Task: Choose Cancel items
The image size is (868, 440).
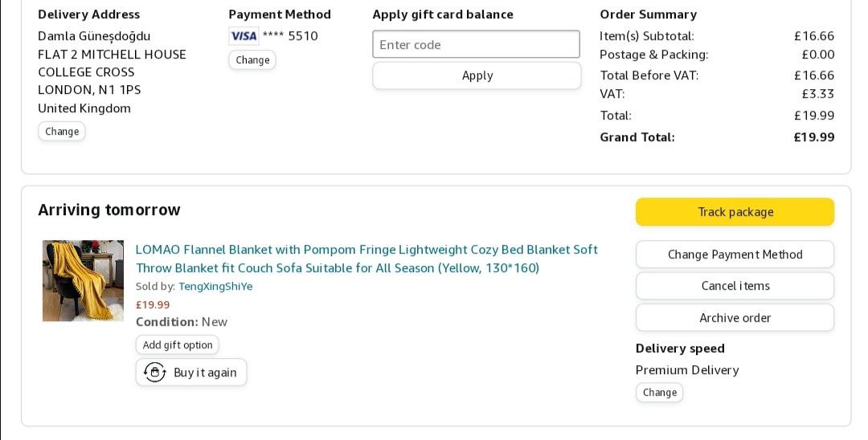Action: click(x=735, y=286)
